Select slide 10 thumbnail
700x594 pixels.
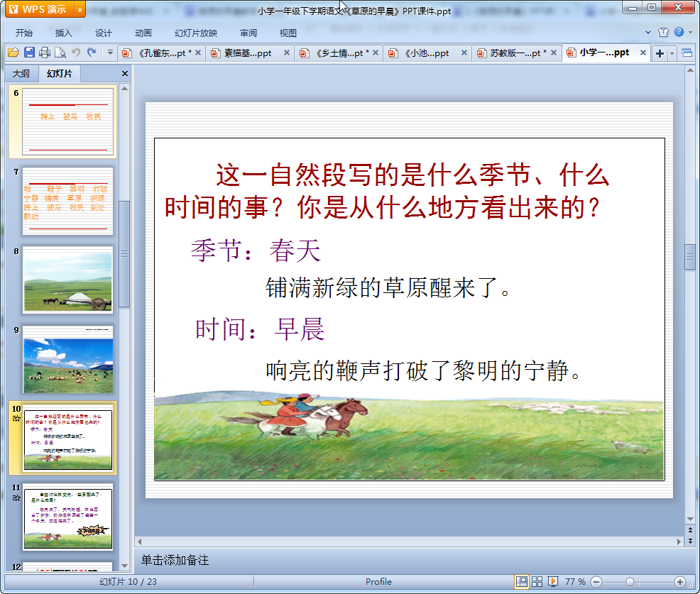click(68, 439)
